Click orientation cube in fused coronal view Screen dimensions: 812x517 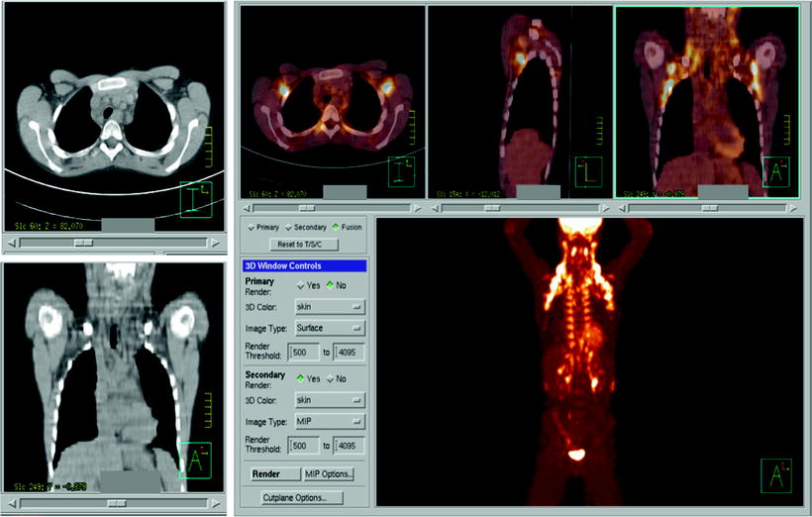tap(777, 172)
